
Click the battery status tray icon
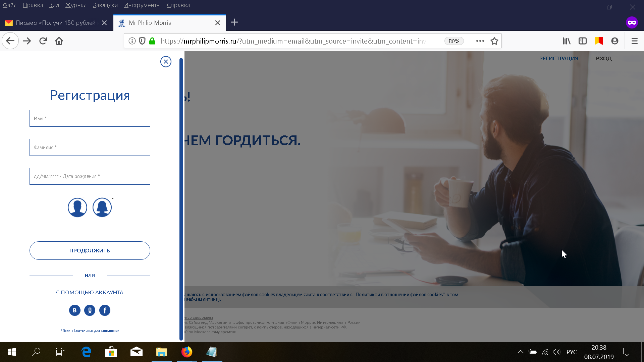click(x=533, y=352)
